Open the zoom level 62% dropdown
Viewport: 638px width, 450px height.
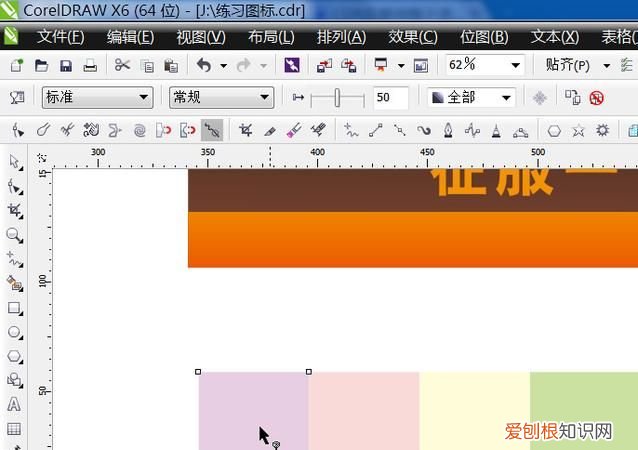(x=515, y=65)
